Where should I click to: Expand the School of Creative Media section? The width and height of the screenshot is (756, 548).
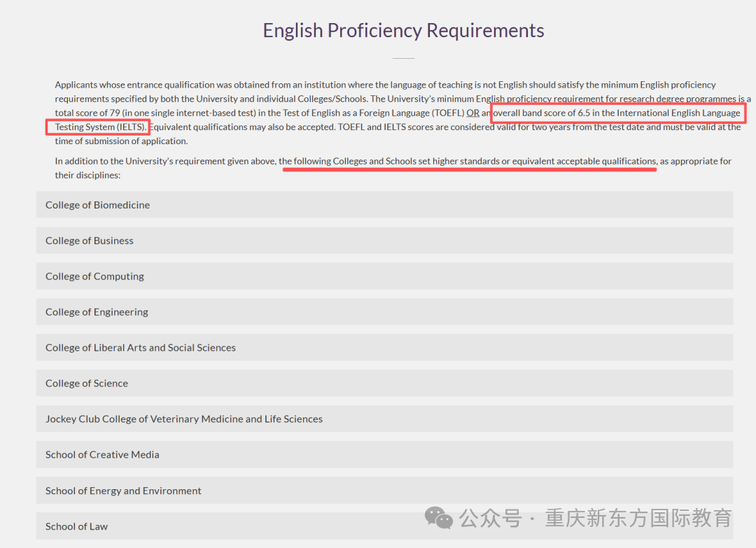[385, 454]
